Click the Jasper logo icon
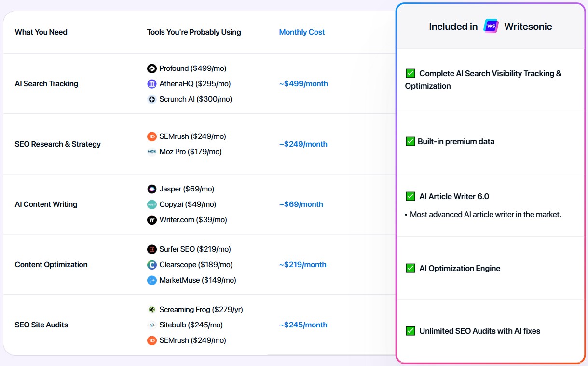The height and width of the screenshot is (366, 588). [152, 189]
